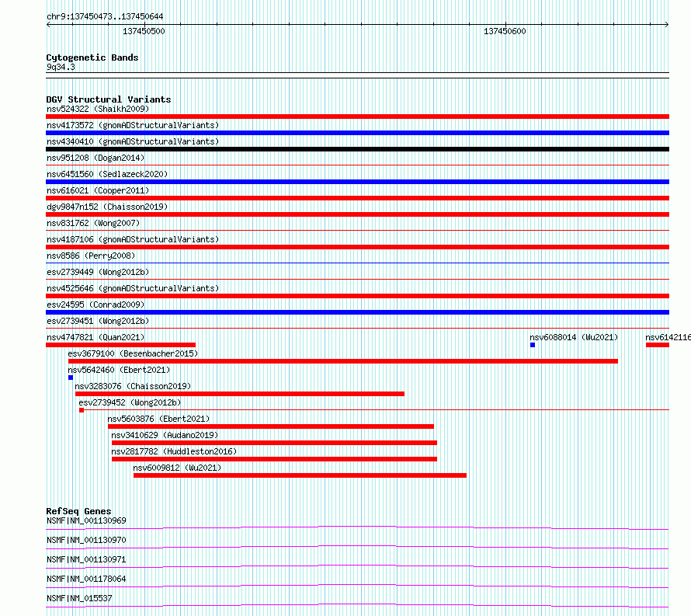Select the nsv8586 (Perry2008) label

pos(91,256)
